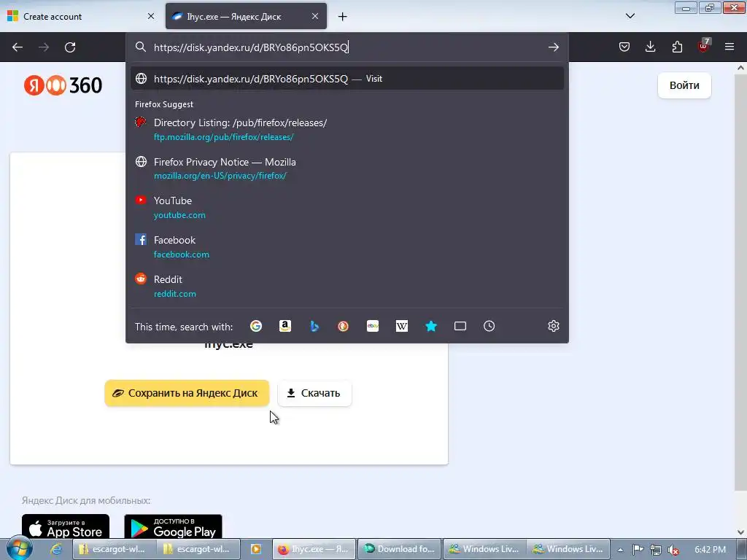Search this time with Wikipedia

[x=402, y=326]
